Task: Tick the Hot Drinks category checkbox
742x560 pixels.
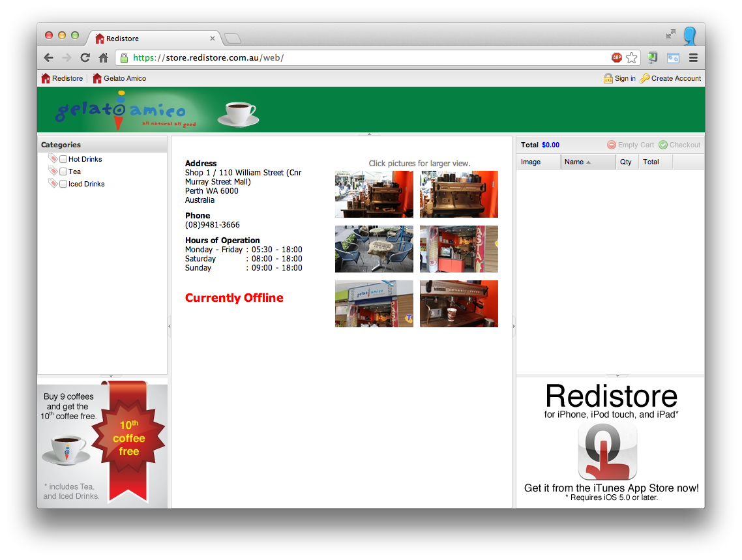Action: tap(63, 159)
